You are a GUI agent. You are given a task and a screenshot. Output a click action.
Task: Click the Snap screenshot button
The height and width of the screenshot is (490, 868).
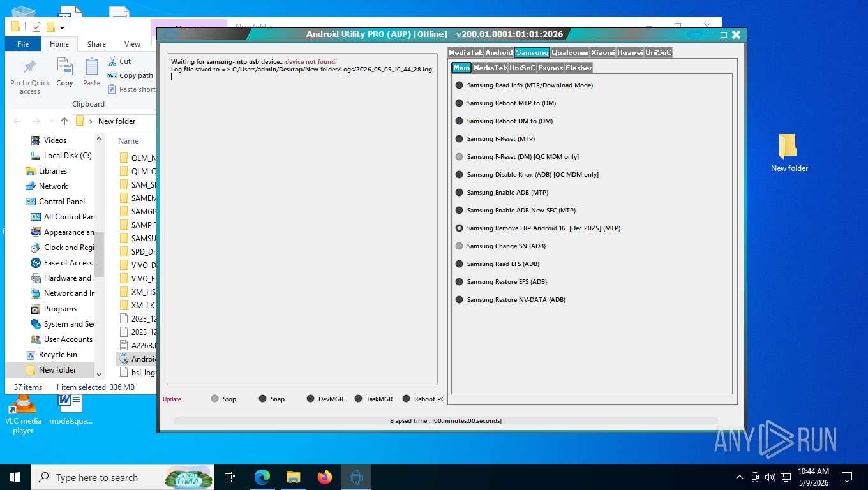pos(271,399)
